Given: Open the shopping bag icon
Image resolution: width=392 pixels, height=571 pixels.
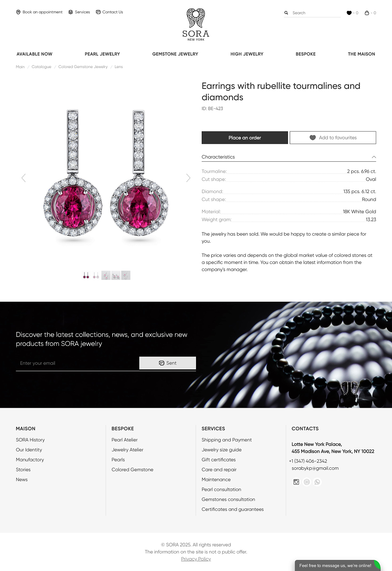Looking at the screenshot, I should click(x=367, y=13).
